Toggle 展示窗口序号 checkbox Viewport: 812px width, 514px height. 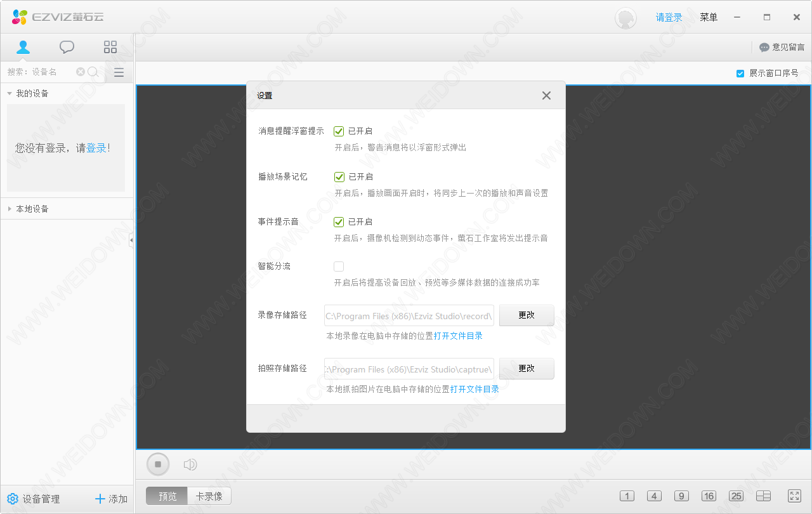pos(740,74)
